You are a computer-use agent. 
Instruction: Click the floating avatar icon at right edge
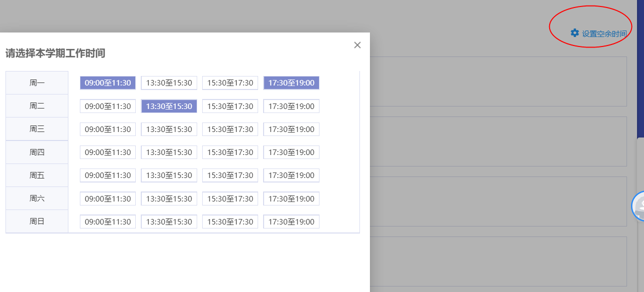(x=639, y=205)
